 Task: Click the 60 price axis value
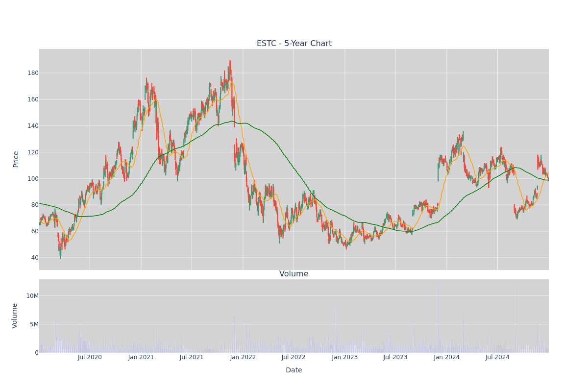[35, 231]
